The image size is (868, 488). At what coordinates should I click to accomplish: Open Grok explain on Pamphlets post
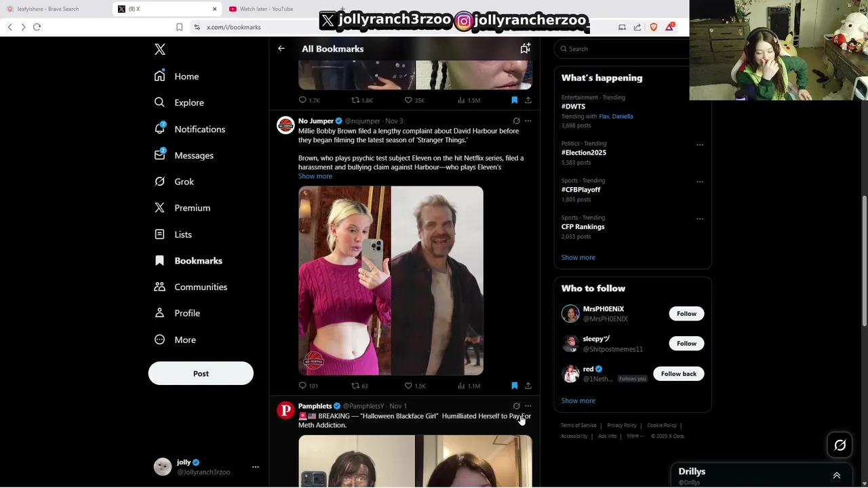click(x=516, y=406)
